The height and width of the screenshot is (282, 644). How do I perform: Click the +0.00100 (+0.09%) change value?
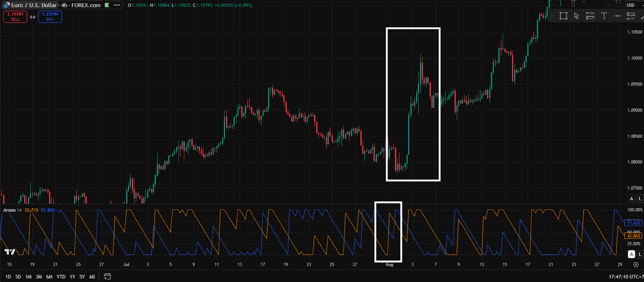233,5
